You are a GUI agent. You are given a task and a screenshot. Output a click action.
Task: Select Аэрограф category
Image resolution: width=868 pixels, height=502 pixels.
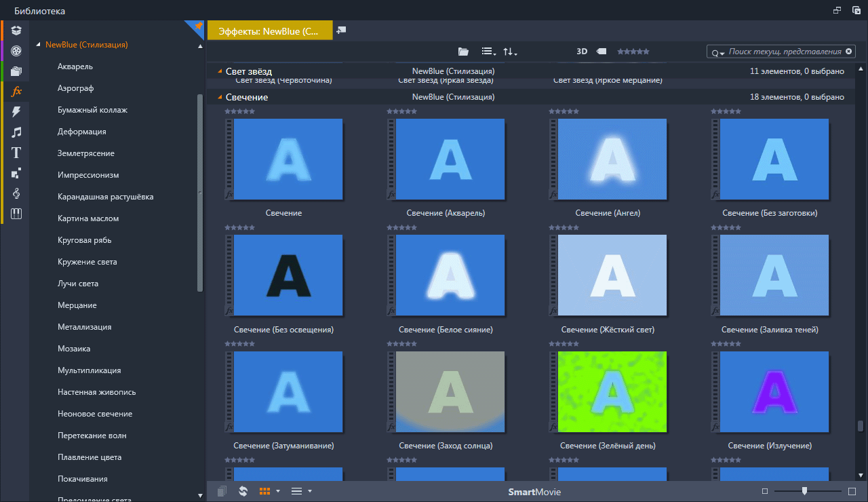point(75,88)
